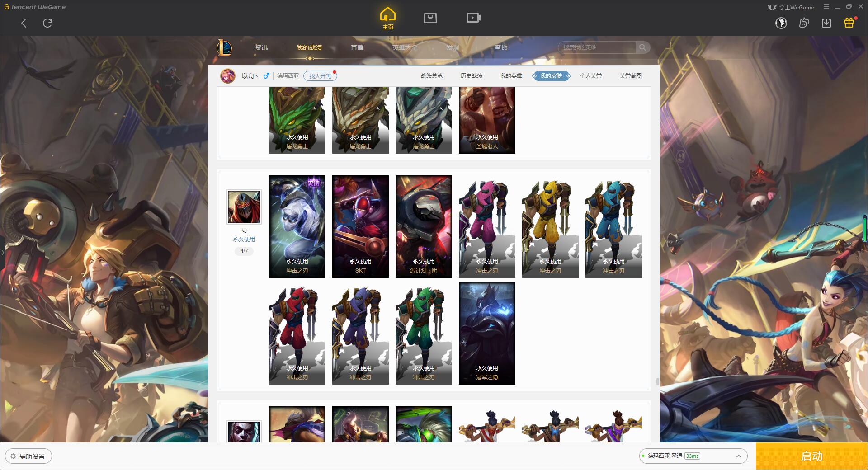Viewport: 868px width, 470px height.
Task: Click the gear icon in 辅助设置
Action: point(13,456)
